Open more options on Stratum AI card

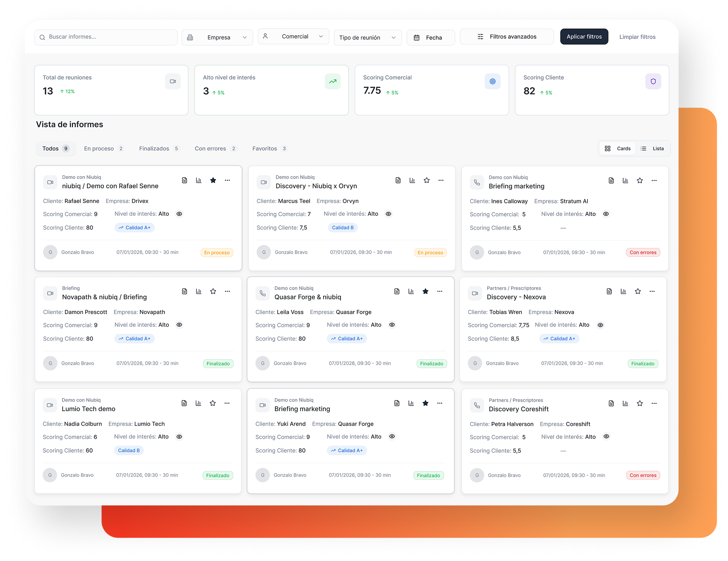tap(654, 181)
